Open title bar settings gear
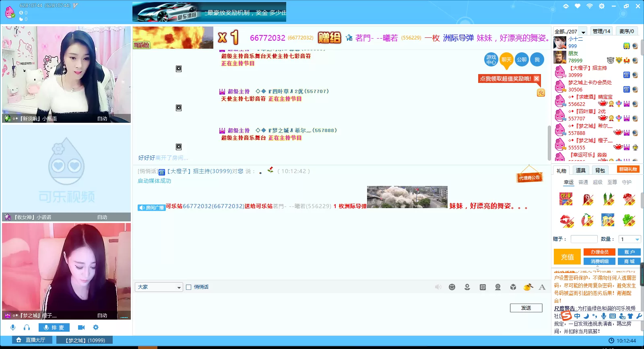Screen dimensions: 644x349 (602, 6)
